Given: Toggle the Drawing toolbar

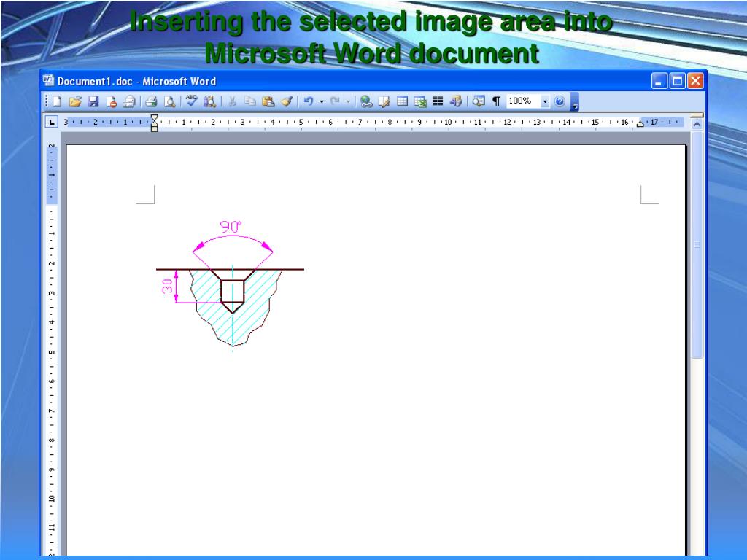Looking at the screenshot, I should point(456,101).
